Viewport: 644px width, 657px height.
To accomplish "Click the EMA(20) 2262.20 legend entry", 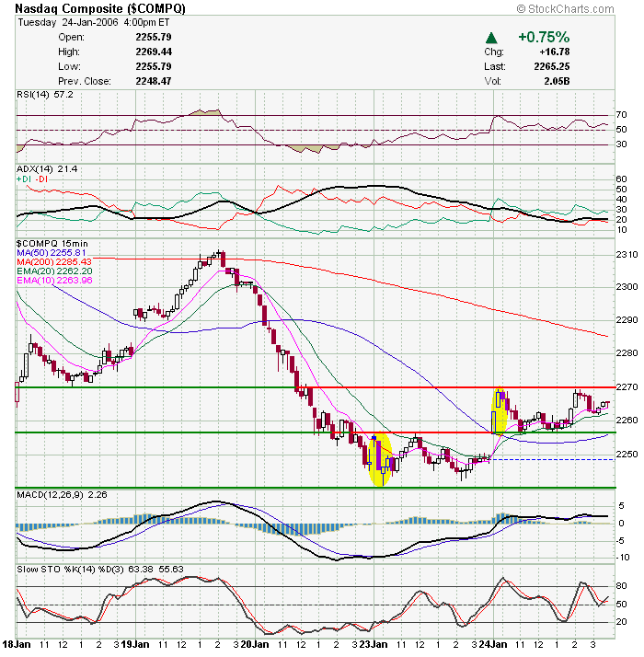I will click(54, 271).
